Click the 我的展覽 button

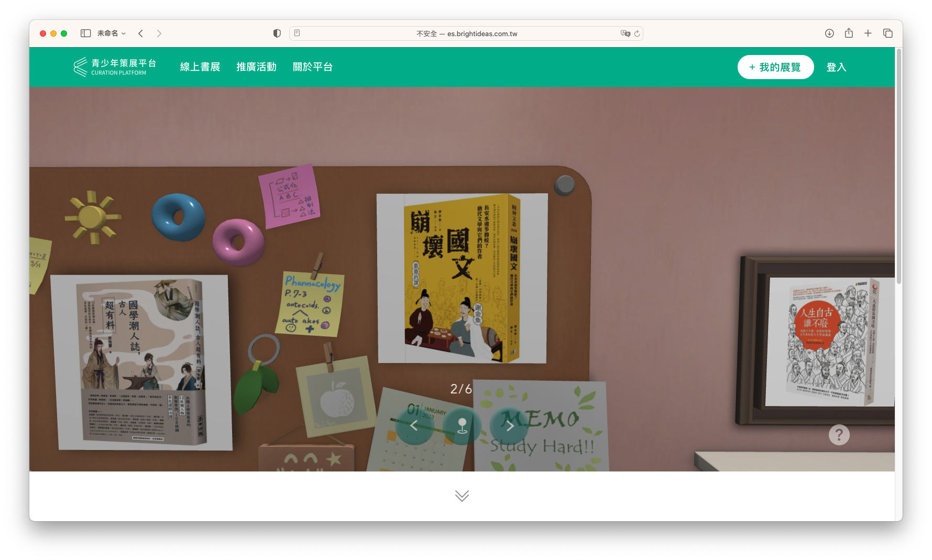tap(775, 67)
